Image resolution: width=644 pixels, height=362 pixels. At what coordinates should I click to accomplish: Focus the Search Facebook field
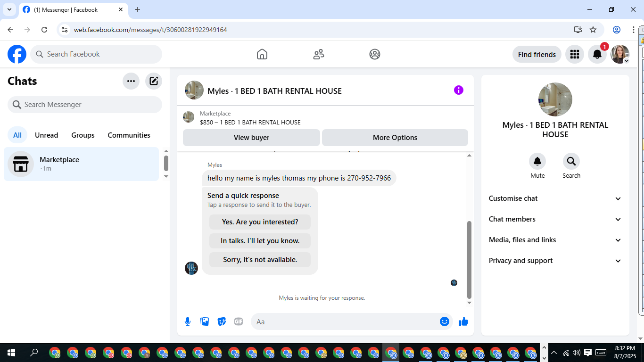(x=96, y=54)
